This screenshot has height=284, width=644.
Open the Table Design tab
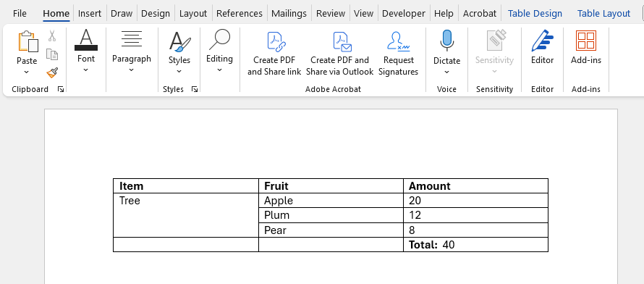[535, 14]
